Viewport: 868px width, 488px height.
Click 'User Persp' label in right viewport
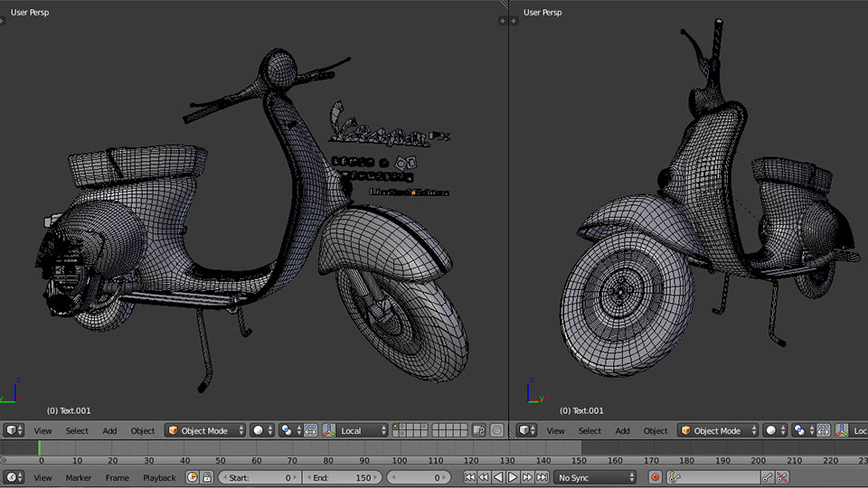pos(542,12)
